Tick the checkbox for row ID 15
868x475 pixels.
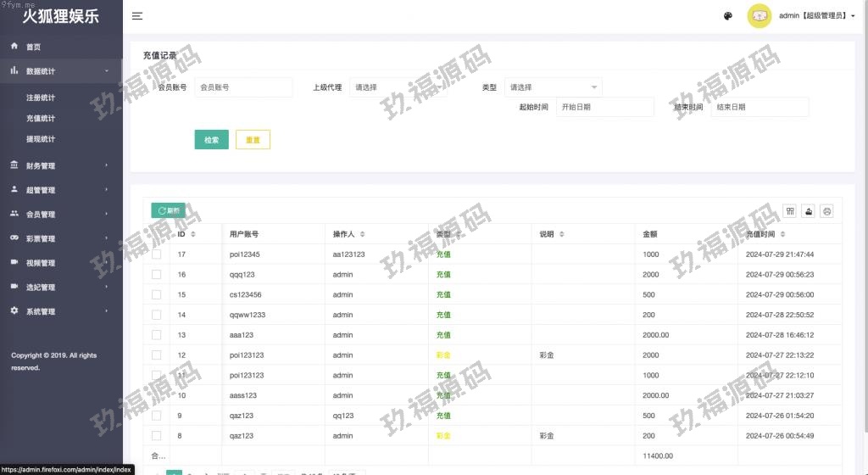[x=156, y=294]
